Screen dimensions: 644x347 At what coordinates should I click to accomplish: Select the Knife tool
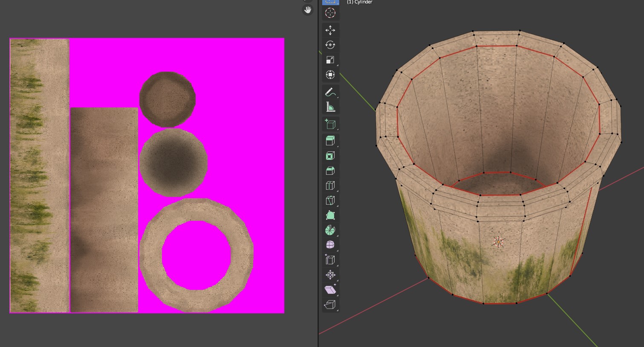330,200
